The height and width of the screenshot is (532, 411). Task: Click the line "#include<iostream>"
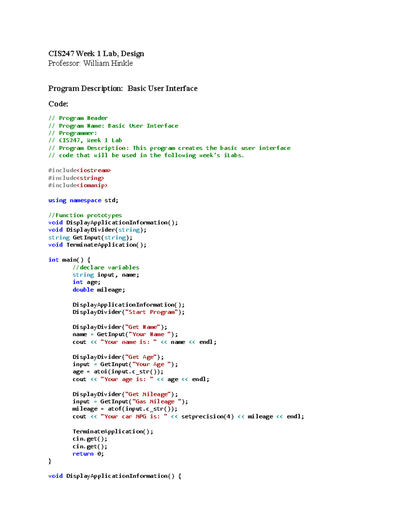pyautogui.click(x=79, y=170)
